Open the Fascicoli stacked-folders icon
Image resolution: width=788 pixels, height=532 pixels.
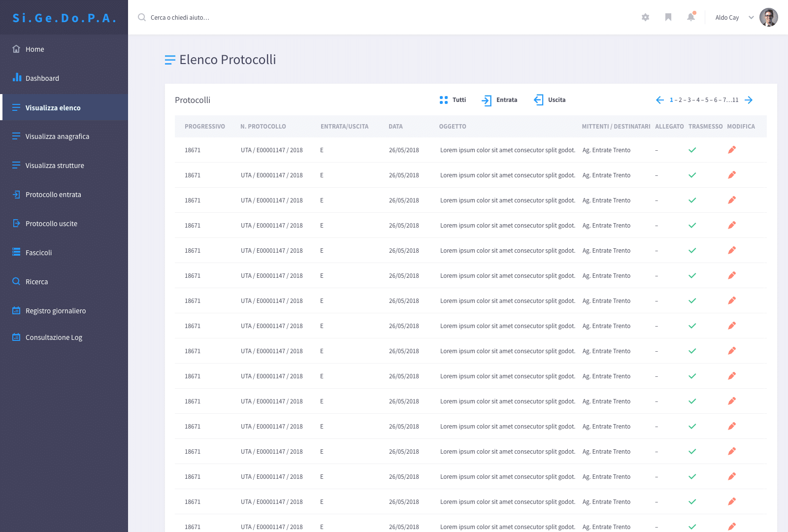[x=16, y=252]
